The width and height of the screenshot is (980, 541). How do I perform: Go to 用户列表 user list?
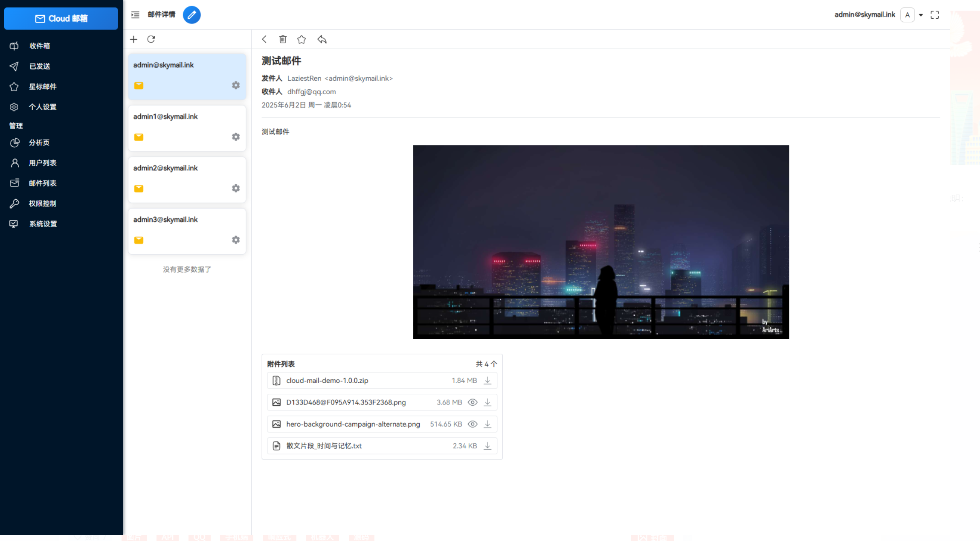pyautogui.click(x=42, y=163)
